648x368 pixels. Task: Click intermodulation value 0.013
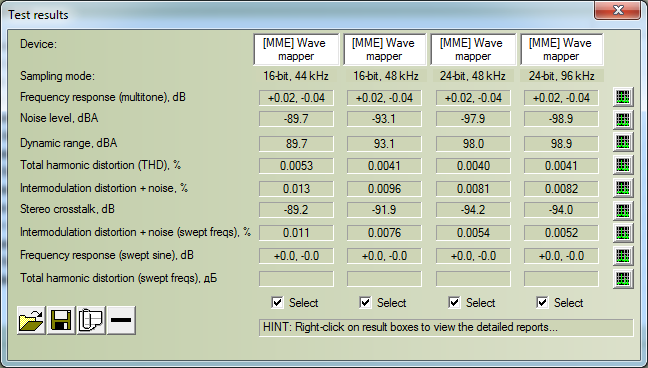[x=296, y=189]
